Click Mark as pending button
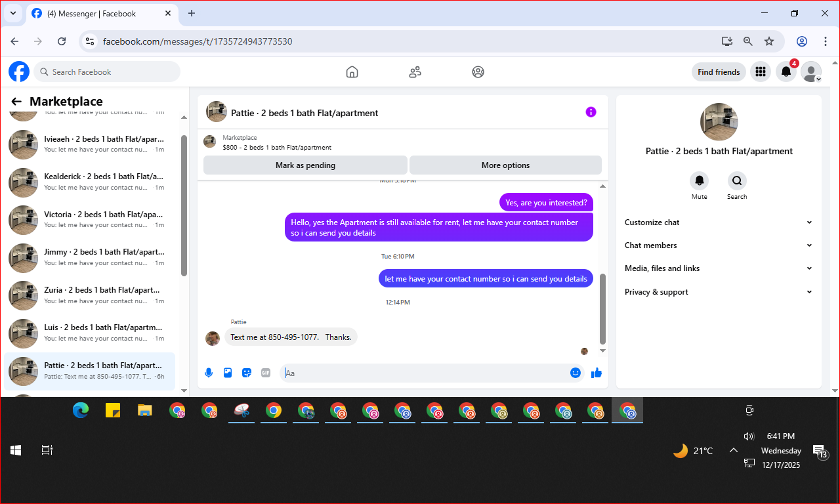This screenshot has height=504, width=840. point(305,165)
